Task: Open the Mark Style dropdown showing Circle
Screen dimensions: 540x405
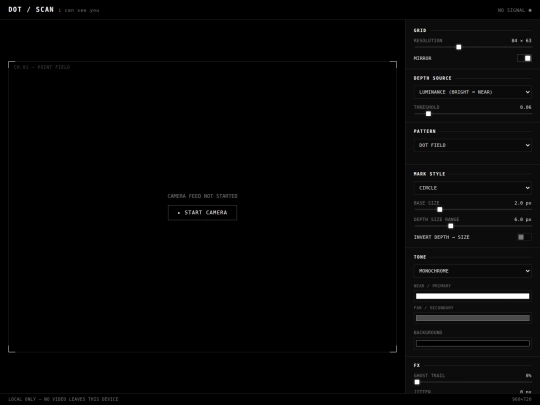Action: 472,188
